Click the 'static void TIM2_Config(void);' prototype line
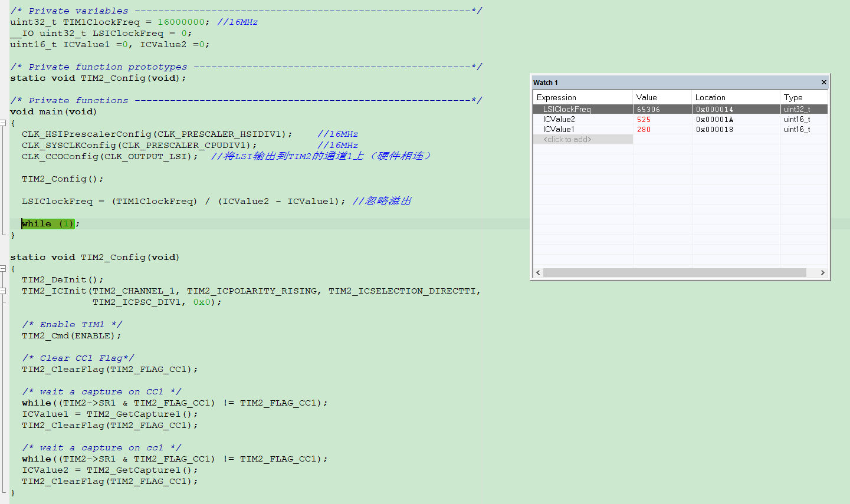The height and width of the screenshot is (504, 850). pos(98,78)
